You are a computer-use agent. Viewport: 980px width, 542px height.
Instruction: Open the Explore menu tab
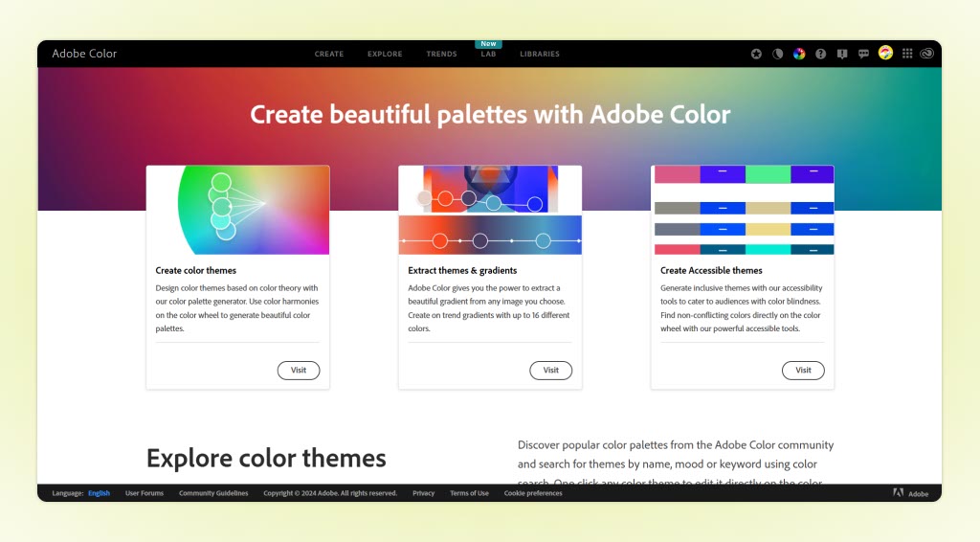pyautogui.click(x=385, y=54)
